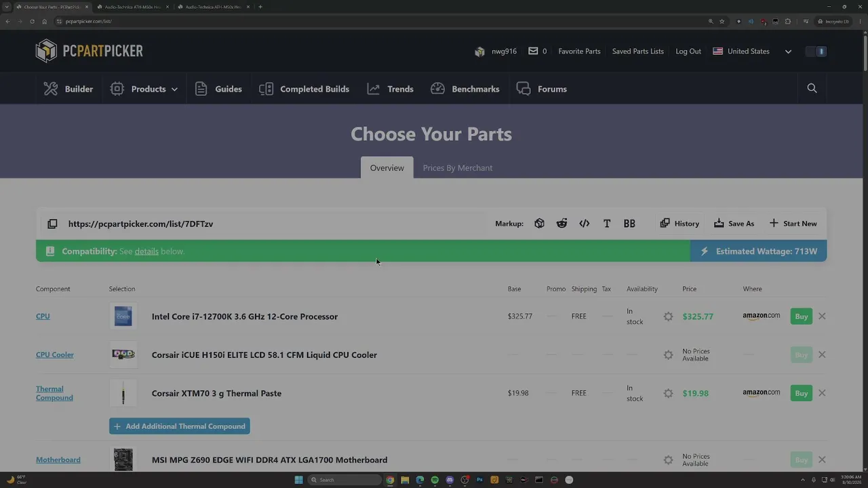Copy the part list URL icon
Screen dimensions: 868x488
click(52, 224)
